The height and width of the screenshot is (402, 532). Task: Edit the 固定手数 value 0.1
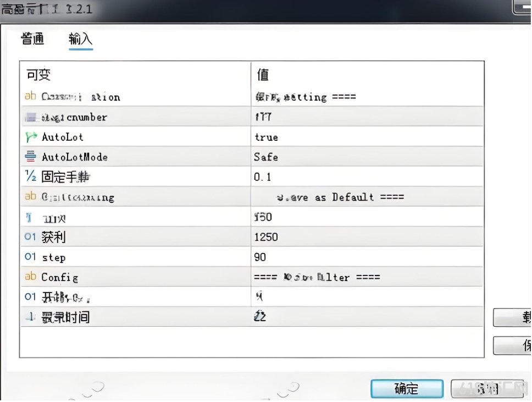[x=367, y=177]
